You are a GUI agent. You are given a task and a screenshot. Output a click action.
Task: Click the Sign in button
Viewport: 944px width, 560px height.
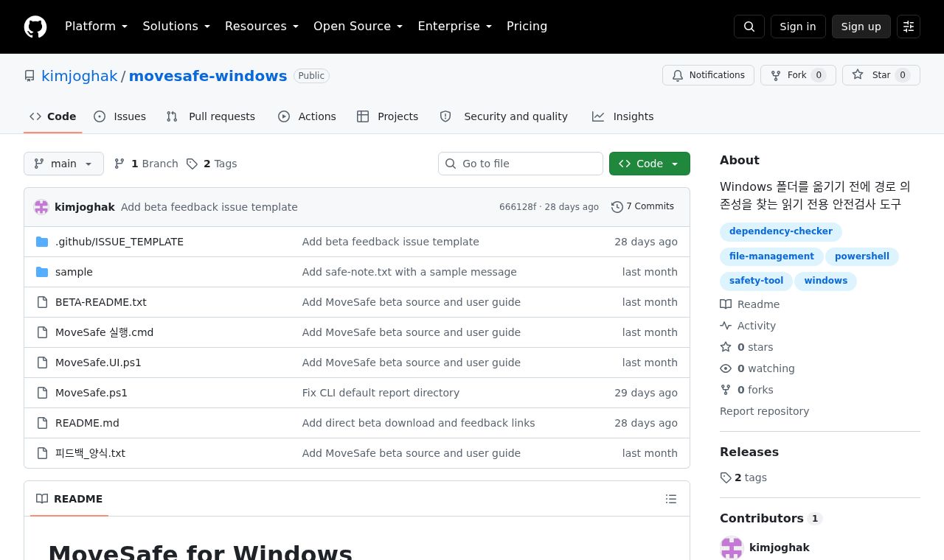coord(798,27)
